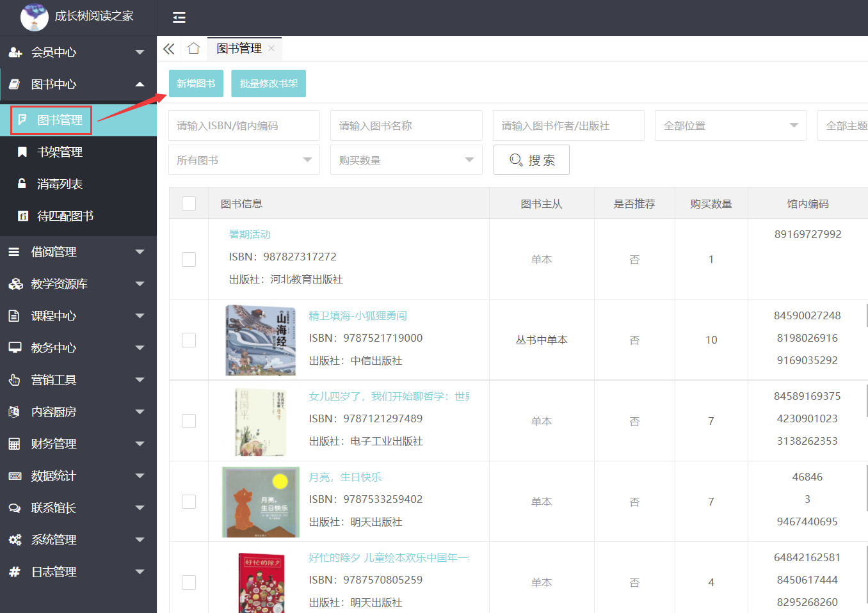Viewport: 868px width, 613px height.
Task: Open the 课程中心 menu label
Action: click(54, 316)
